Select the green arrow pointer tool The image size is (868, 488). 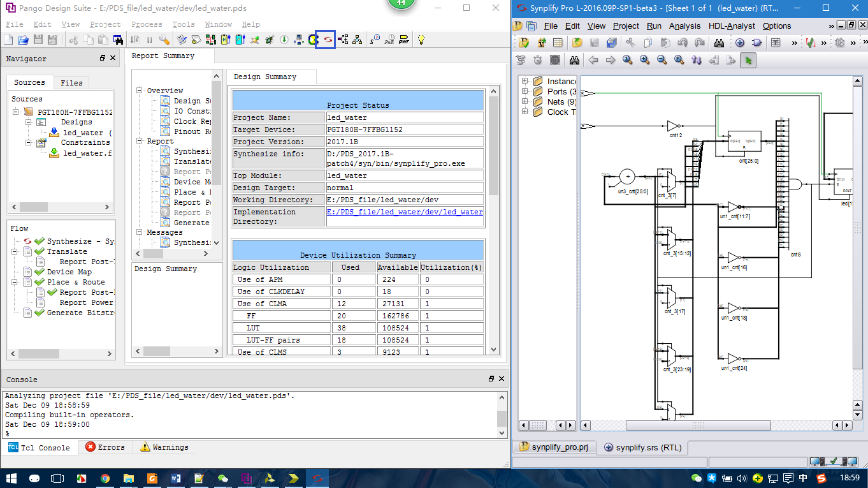pyautogui.click(x=748, y=60)
